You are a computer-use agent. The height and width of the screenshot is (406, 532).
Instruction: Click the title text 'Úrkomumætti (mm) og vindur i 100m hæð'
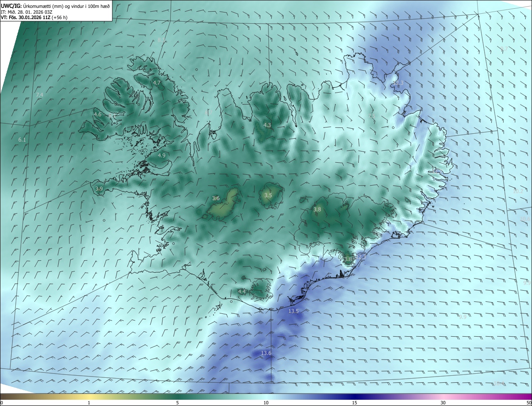(66, 6)
